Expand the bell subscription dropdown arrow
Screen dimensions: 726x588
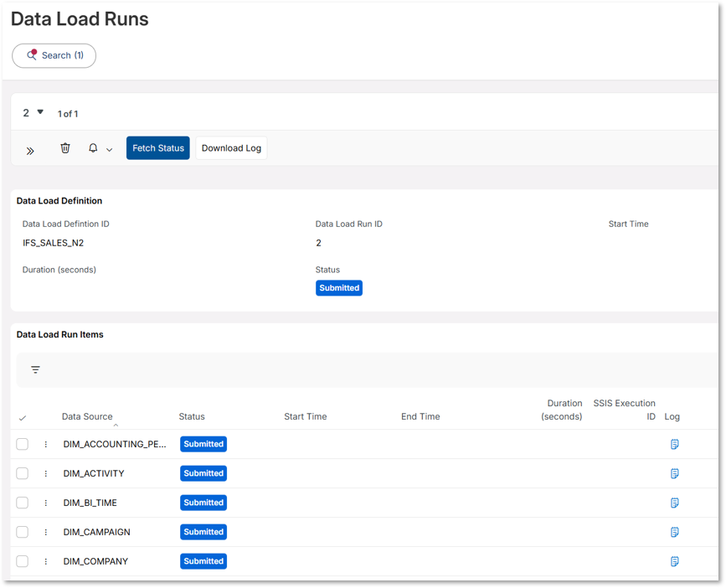[109, 150]
